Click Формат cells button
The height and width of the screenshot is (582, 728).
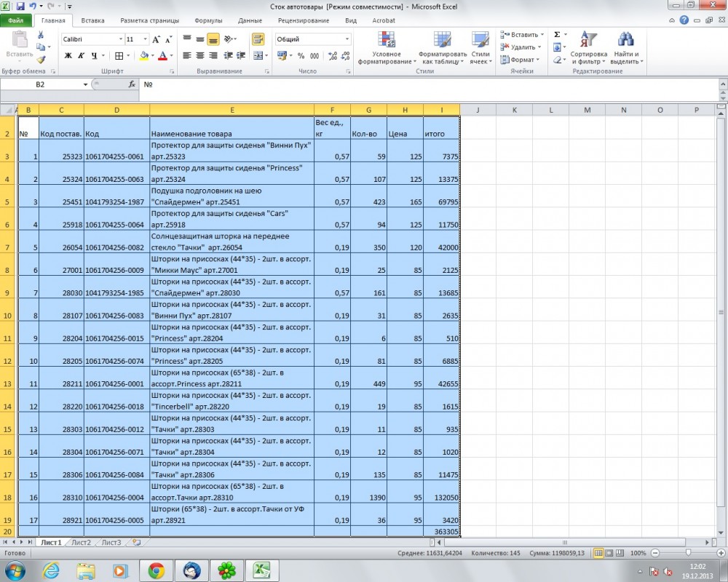(x=520, y=60)
